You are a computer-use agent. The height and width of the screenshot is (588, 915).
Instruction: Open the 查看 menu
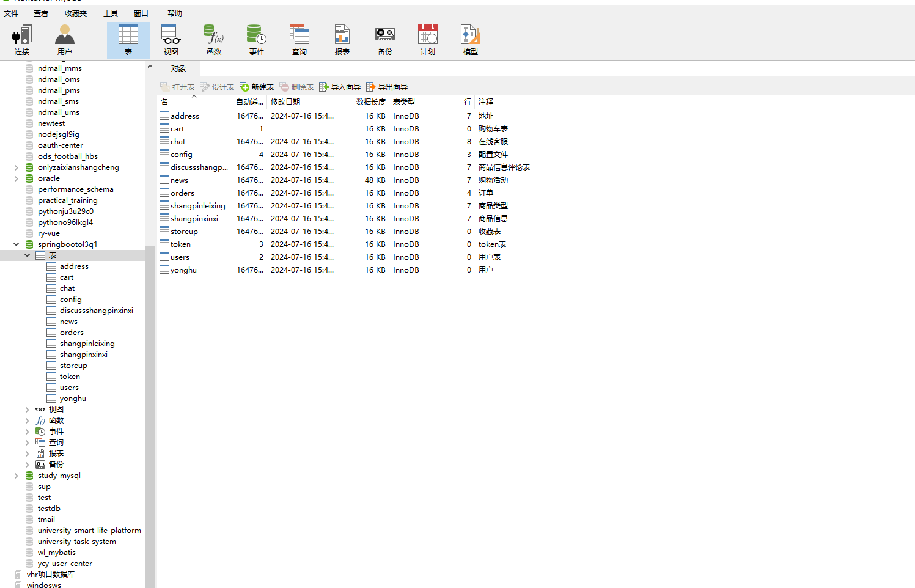(41, 13)
